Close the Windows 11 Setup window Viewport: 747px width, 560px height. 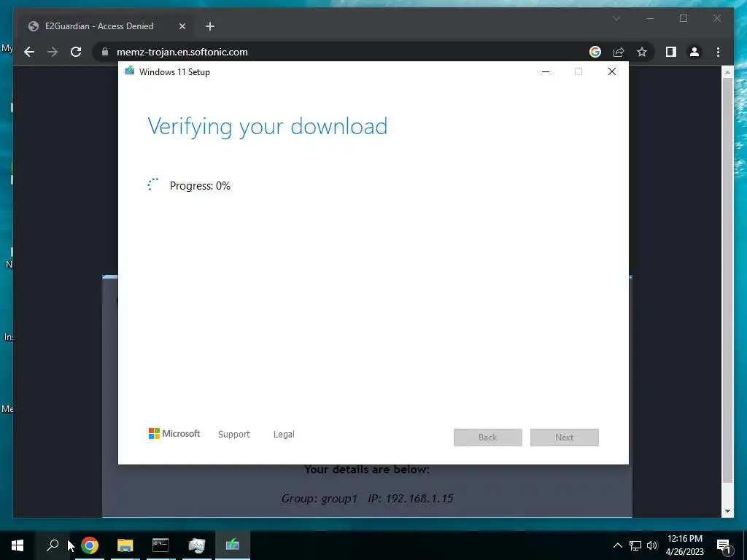612,71
